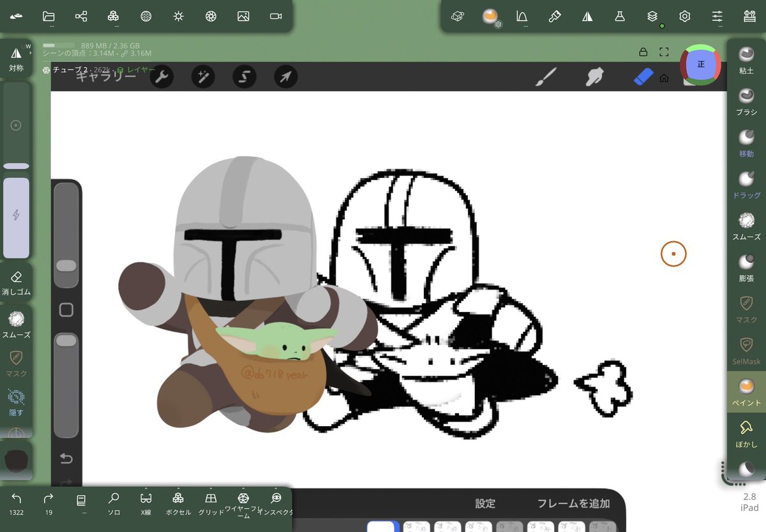Open the Stroke falloff curve menu
This screenshot has width=766, height=532.
point(522,17)
